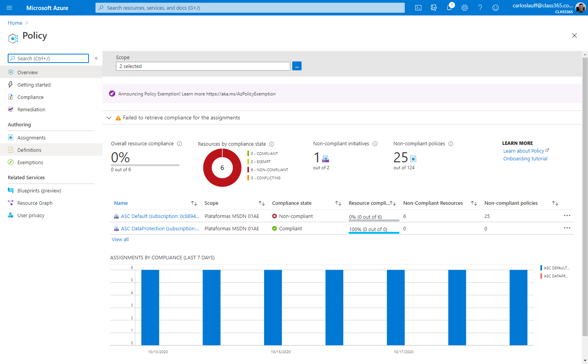The width and height of the screenshot is (588, 364).
Task: Open the notifications bell
Action: click(x=449, y=8)
